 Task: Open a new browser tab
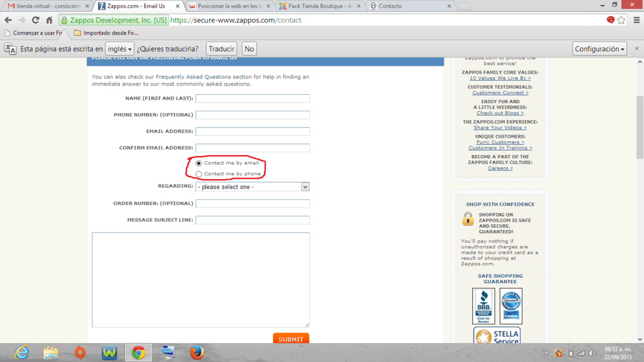(464, 6)
